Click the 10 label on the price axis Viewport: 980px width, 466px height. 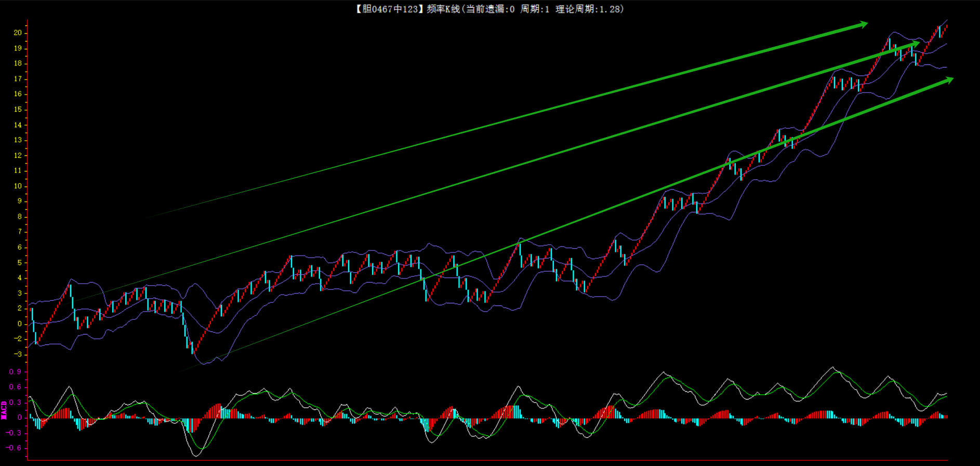(x=18, y=186)
